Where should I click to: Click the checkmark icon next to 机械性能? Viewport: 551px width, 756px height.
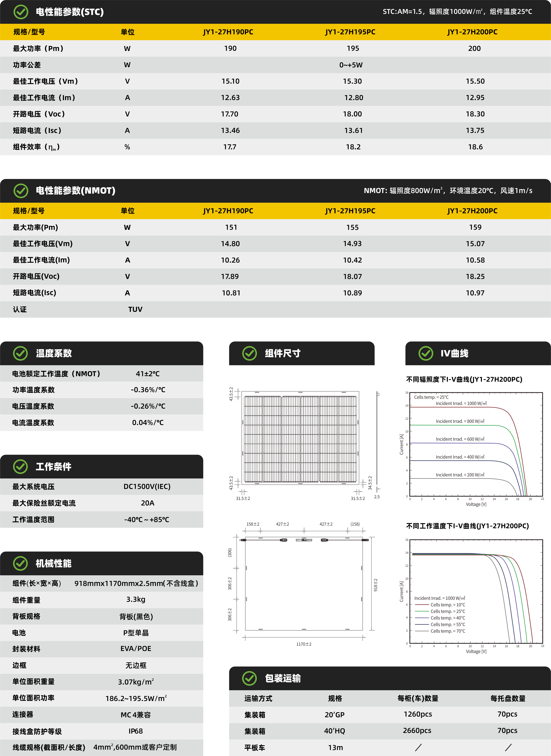pyautogui.click(x=20, y=563)
